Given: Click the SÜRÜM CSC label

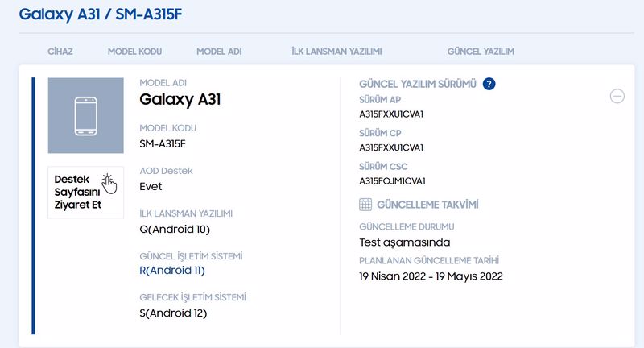Looking at the screenshot, I should tap(383, 167).
